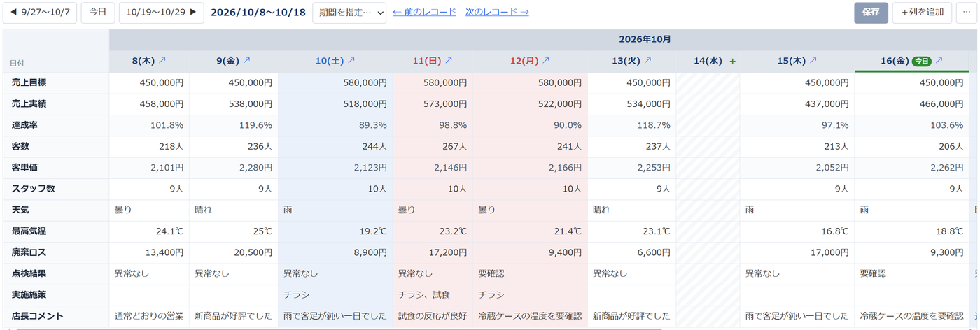This screenshot has height=330, width=980.
Task: Follow 次のレコード link
Action: coord(497,12)
